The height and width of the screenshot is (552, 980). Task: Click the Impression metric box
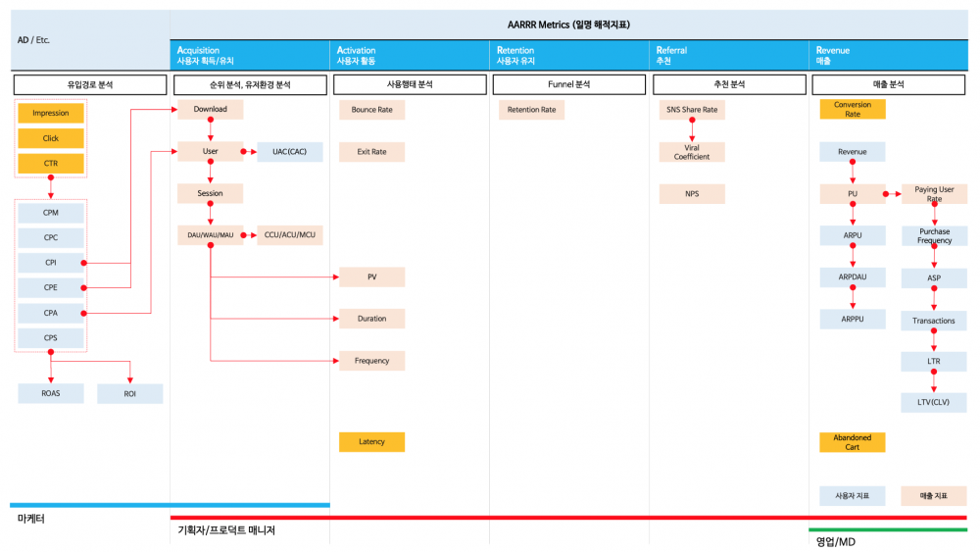51,113
